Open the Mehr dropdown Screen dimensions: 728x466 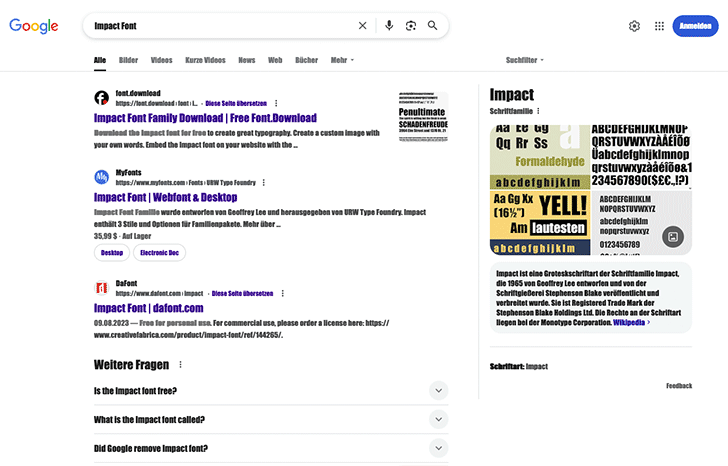coord(342,60)
